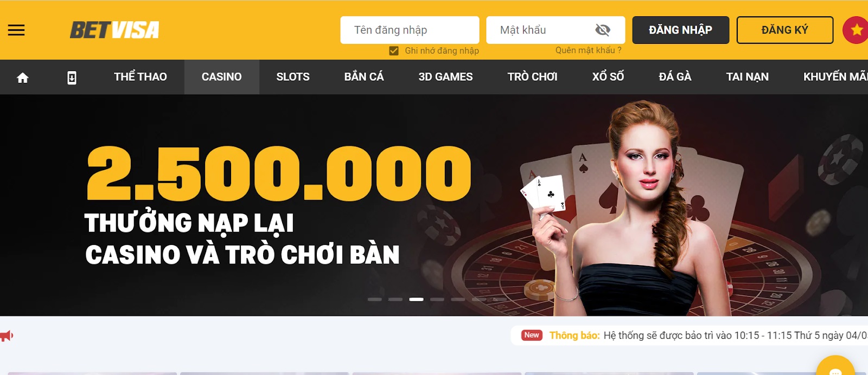Select the XỔ SỐ menu item
Screen dimensions: 868x375
coord(608,77)
